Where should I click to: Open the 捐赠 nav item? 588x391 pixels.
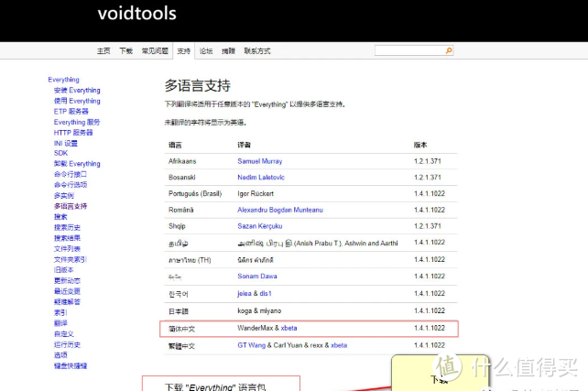tap(228, 51)
